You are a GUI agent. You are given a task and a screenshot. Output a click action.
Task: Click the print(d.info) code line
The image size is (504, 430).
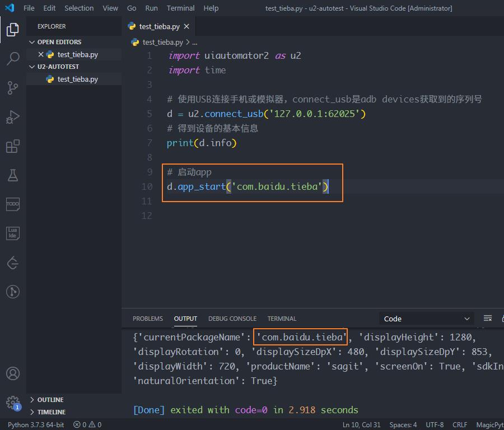tap(202, 143)
